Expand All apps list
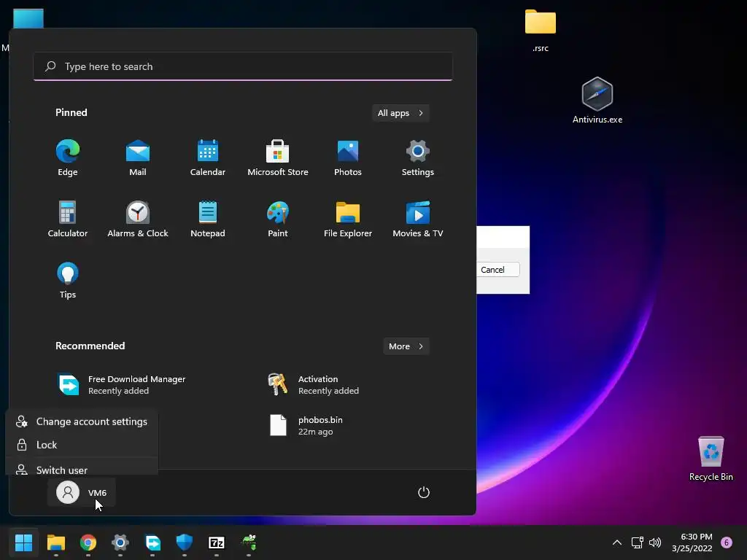Image resolution: width=747 pixels, height=560 pixels. pos(400,113)
